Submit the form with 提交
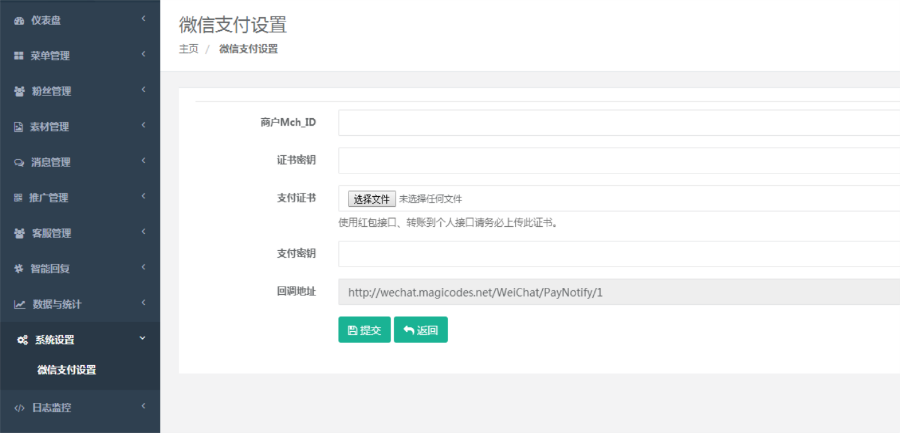The width and height of the screenshot is (900, 433). tap(364, 330)
